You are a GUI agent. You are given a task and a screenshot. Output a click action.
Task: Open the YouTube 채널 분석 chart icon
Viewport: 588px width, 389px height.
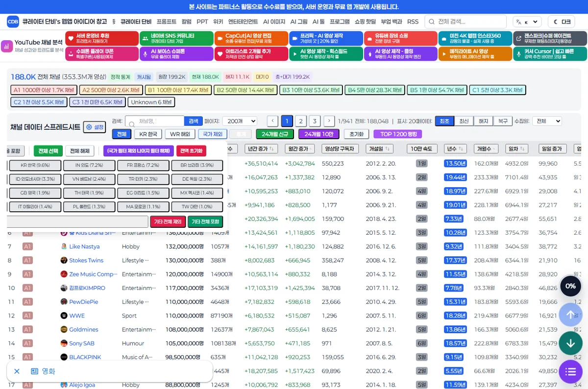pos(7,46)
